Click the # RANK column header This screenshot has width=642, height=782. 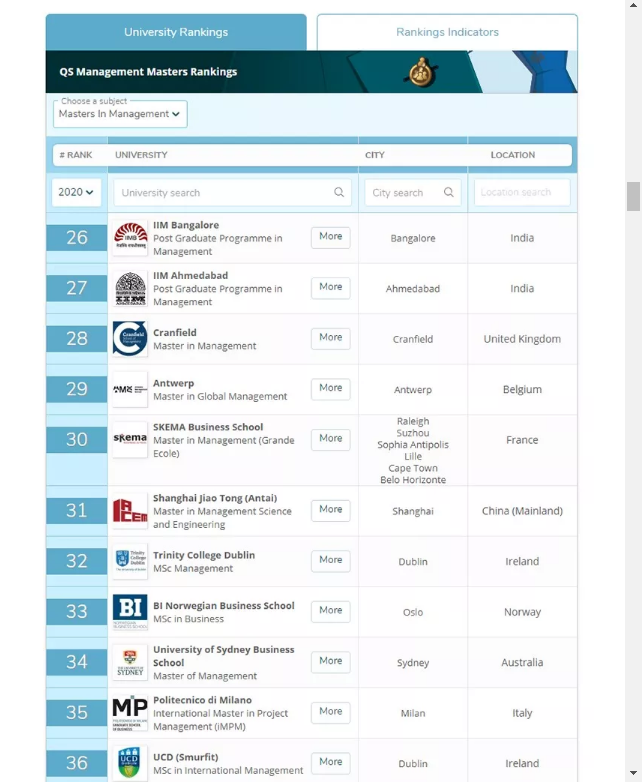[x=76, y=155]
